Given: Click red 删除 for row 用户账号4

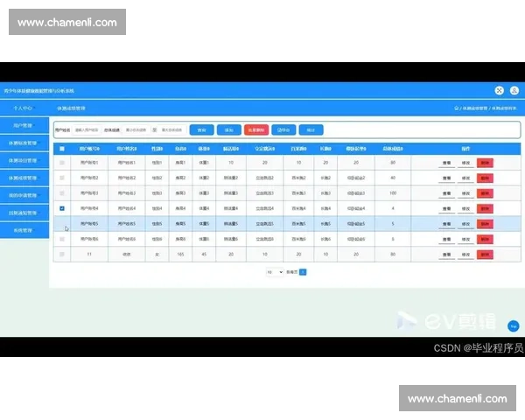Looking at the screenshot, I should [485, 209].
